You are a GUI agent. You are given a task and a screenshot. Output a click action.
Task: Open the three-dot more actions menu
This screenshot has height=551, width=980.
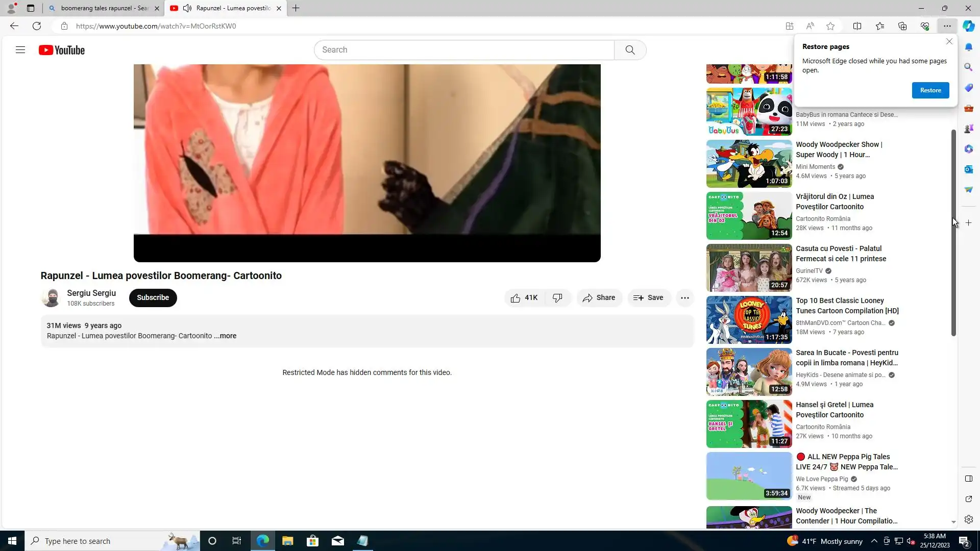point(685,298)
